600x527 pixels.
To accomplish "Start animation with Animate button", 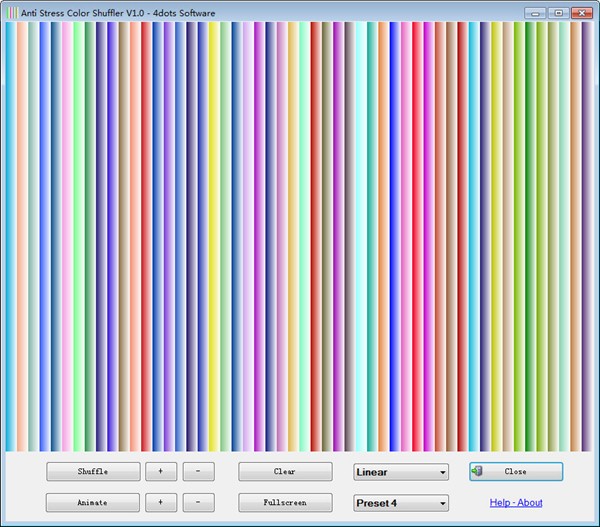I will click(x=92, y=502).
